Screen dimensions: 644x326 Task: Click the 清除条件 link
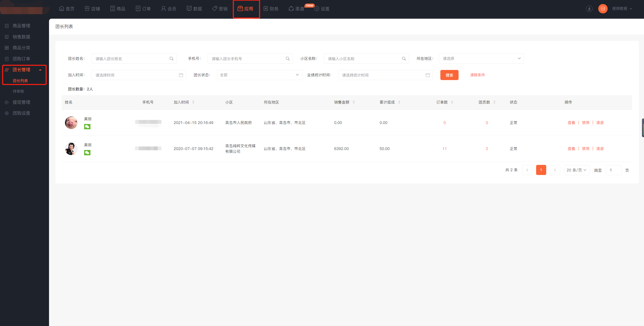tap(477, 75)
